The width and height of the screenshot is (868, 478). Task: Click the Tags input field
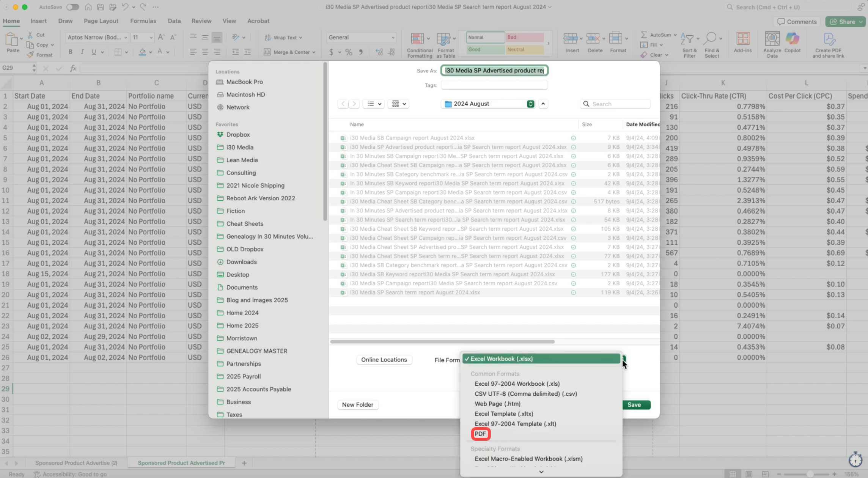coord(494,85)
